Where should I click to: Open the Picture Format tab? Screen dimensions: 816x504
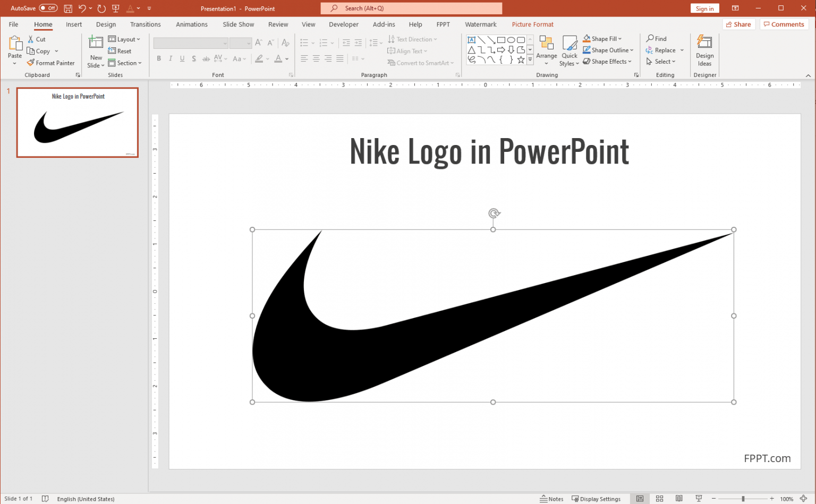532,24
